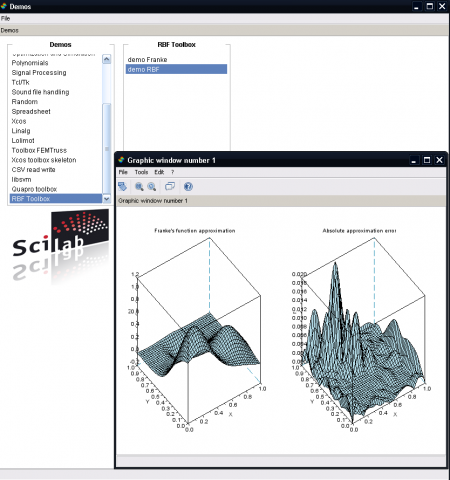
Task: Select Toolbox FEMTruss demo entry
Action: click(56, 150)
